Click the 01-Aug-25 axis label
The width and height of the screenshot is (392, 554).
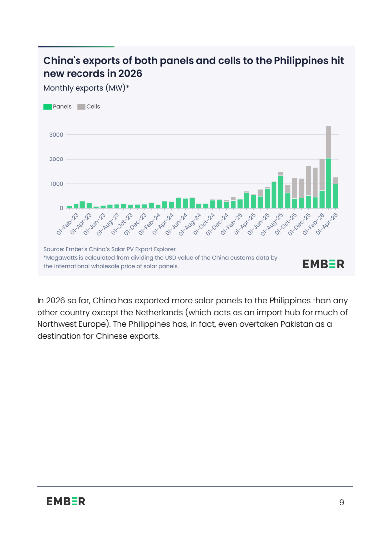pyautogui.click(x=272, y=224)
